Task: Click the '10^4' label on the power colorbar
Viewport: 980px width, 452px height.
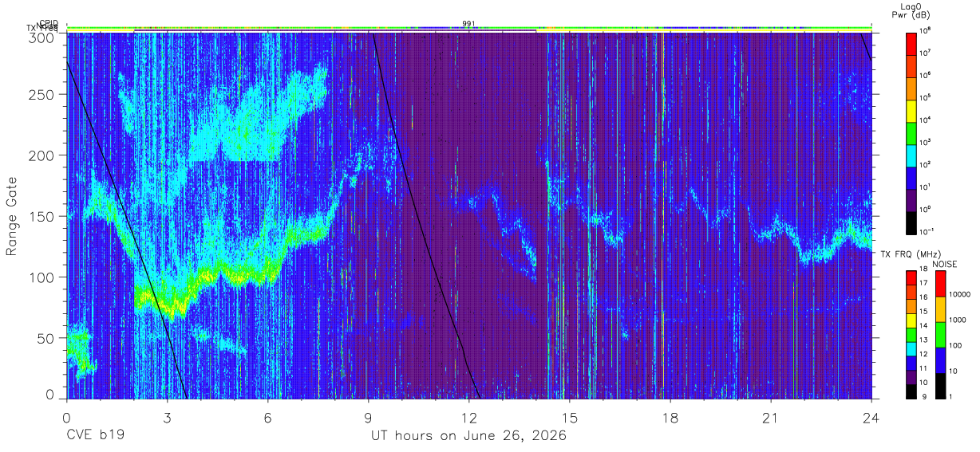Action: point(926,120)
